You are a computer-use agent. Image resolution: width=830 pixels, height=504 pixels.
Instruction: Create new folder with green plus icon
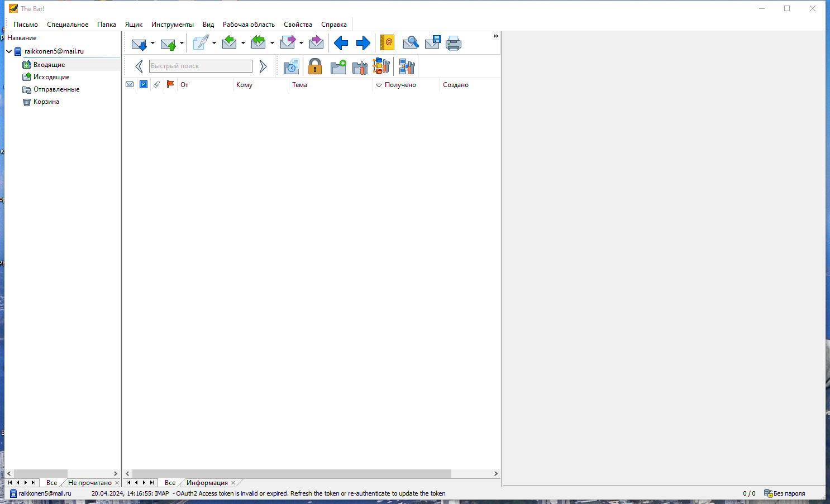(338, 66)
